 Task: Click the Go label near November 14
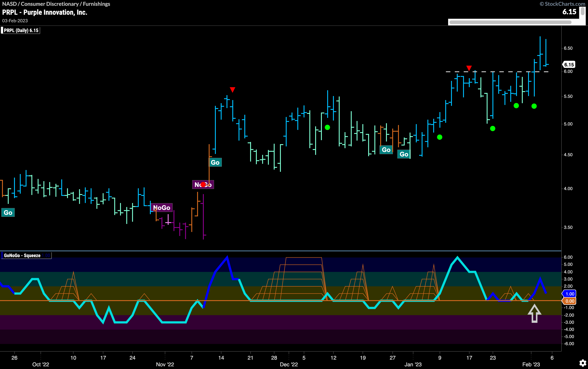click(215, 162)
